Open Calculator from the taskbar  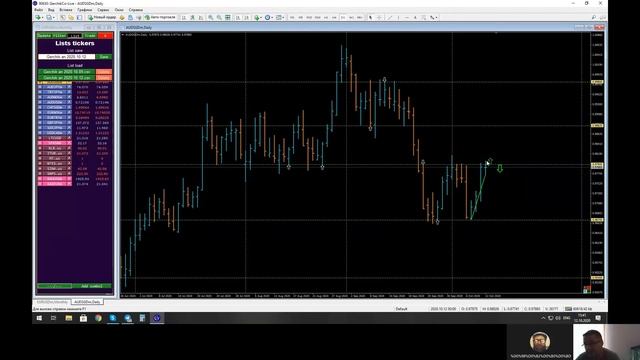click(x=142, y=318)
